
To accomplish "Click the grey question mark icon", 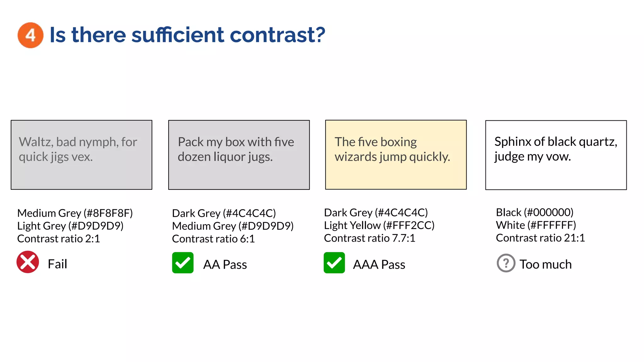I will tap(506, 263).
